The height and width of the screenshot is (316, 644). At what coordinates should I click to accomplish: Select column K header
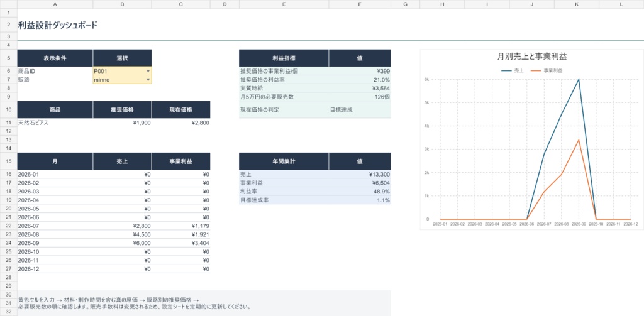(577, 4)
